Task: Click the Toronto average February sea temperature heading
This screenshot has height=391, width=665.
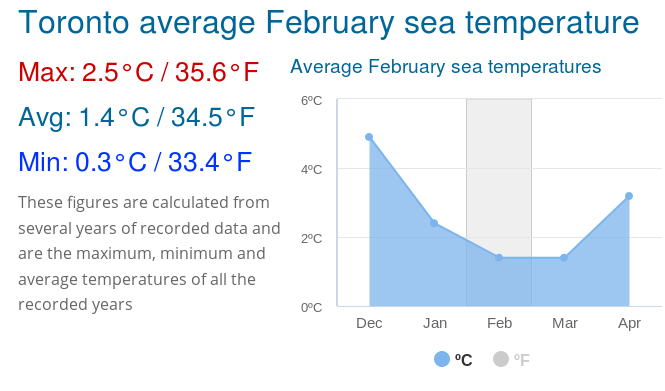Action: (329, 22)
